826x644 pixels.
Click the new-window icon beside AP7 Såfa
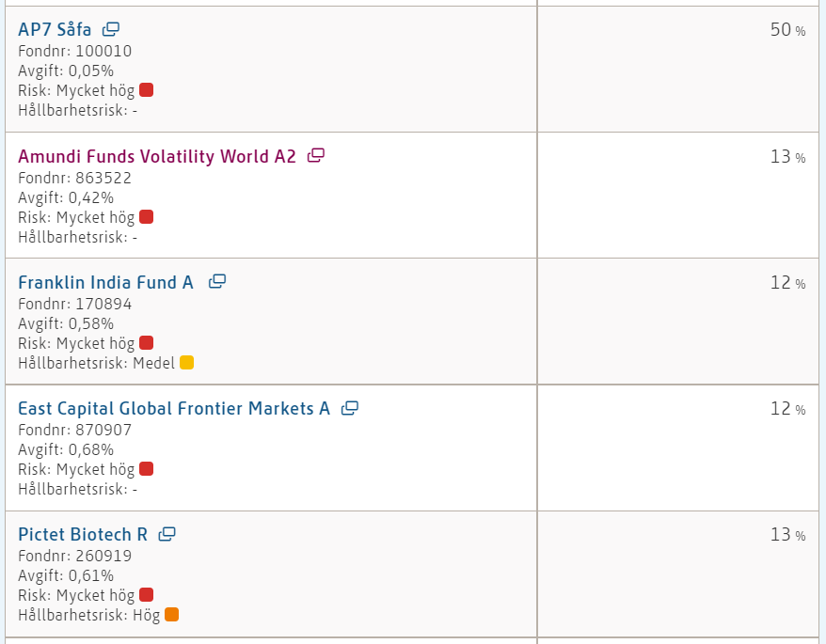point(111,29)
